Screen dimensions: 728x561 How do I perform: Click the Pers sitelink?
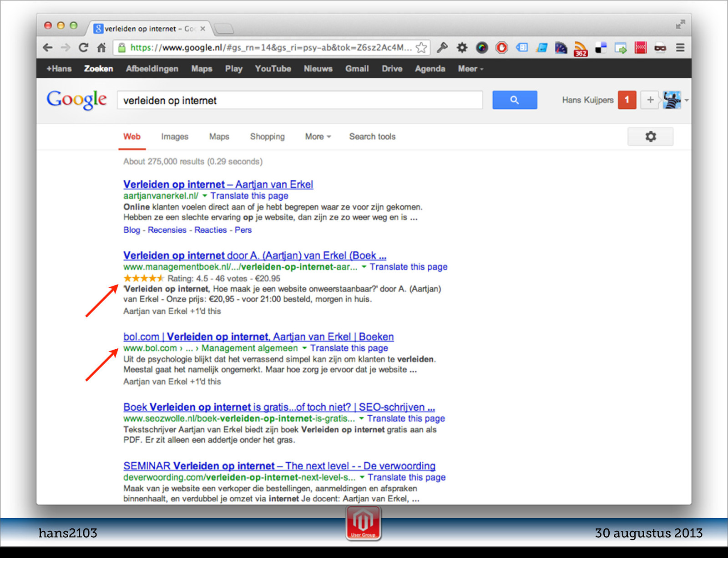tap(243, 230)
